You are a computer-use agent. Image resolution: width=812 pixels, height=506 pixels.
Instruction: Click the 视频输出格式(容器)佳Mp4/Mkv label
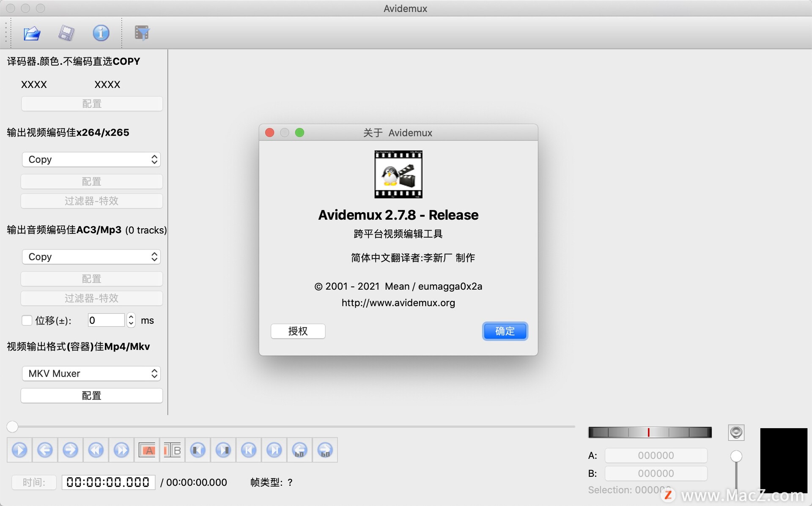(x=78, y=347)
